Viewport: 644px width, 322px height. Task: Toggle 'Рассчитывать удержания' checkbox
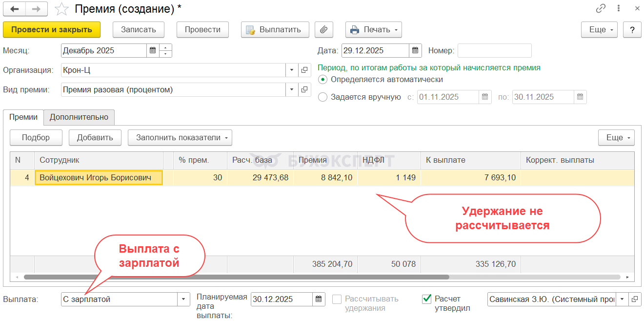coord(337,299)
